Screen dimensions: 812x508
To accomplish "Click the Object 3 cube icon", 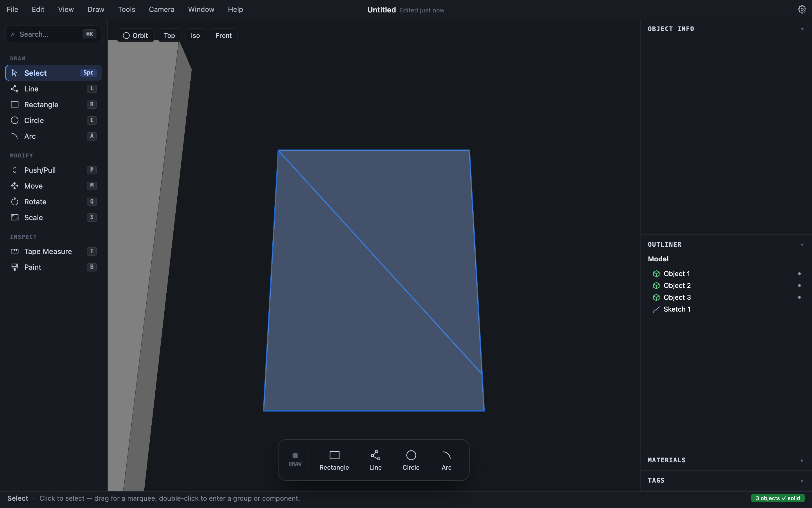I will [x=656, y=297].
